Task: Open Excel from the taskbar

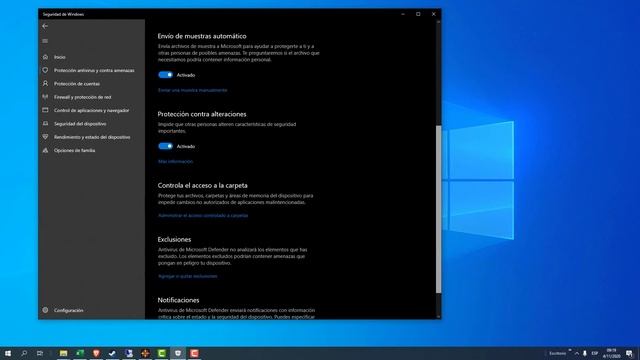Action: click(x=80, y=353)
